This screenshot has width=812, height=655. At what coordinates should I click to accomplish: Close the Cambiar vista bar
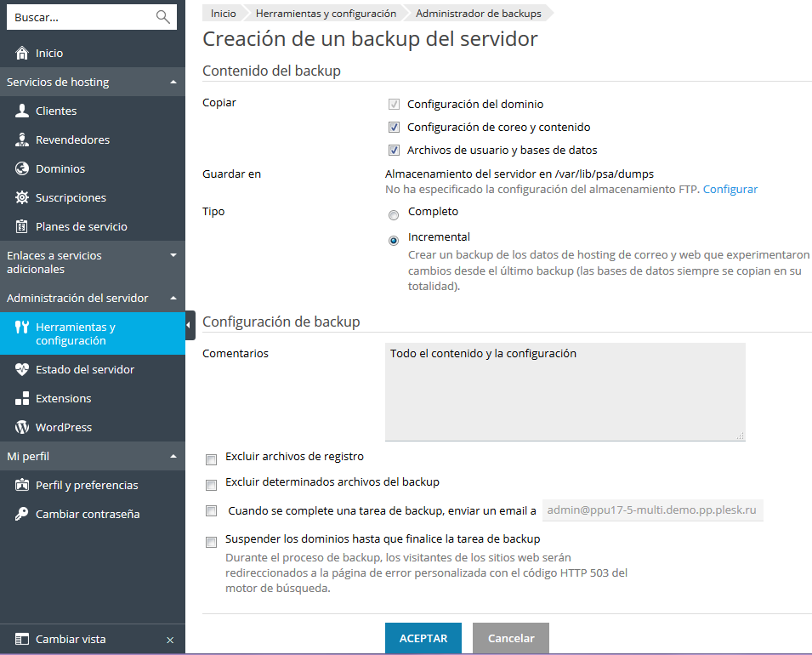pyautogui.click(x=170, y=640)
